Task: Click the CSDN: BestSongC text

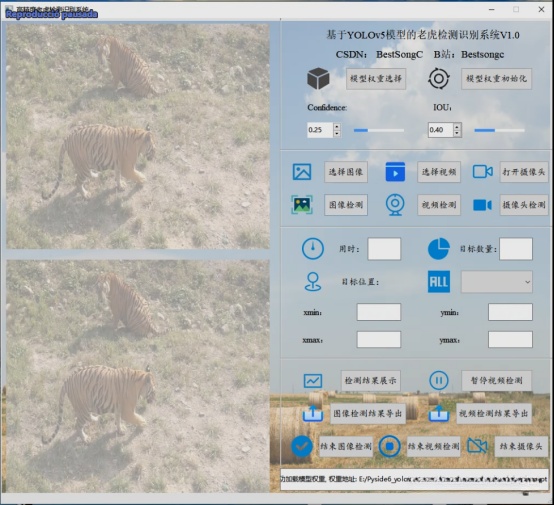Action: (379, 54)
